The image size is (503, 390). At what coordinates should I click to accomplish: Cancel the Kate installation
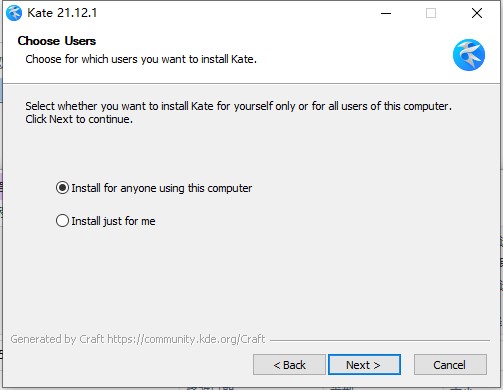(x=450, y=365)
